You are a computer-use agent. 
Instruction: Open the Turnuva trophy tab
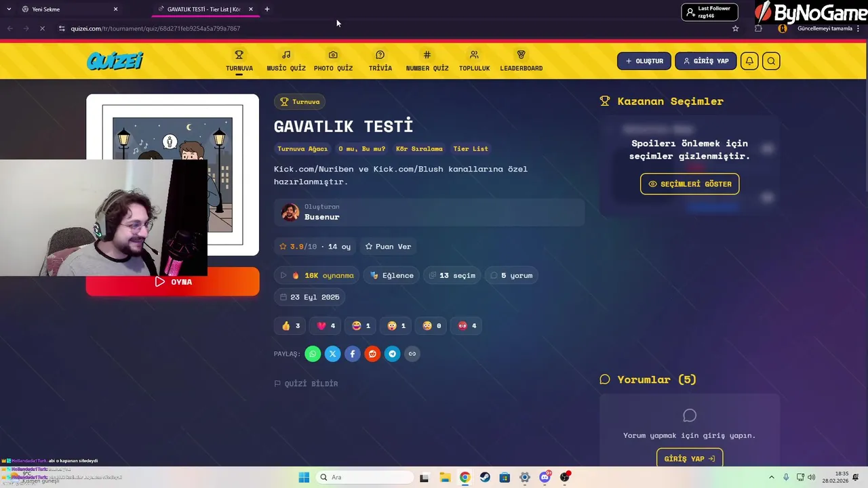click(x=239, y=61)
